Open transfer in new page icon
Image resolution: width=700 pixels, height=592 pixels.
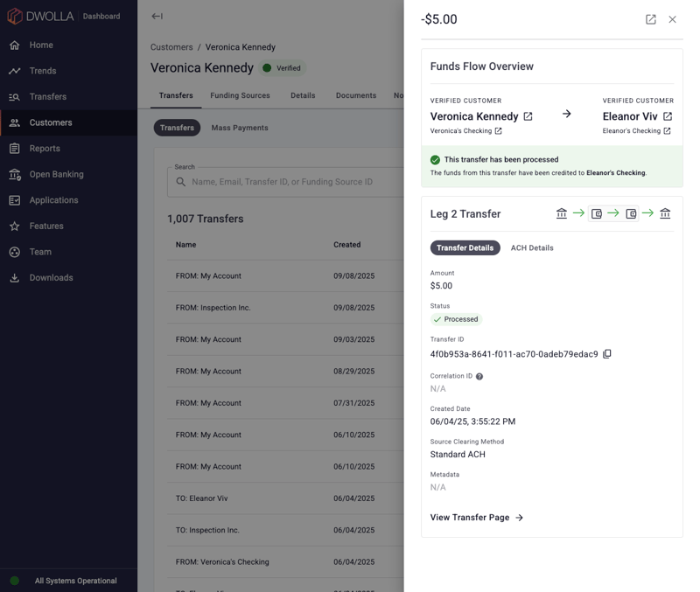point(650,19)
